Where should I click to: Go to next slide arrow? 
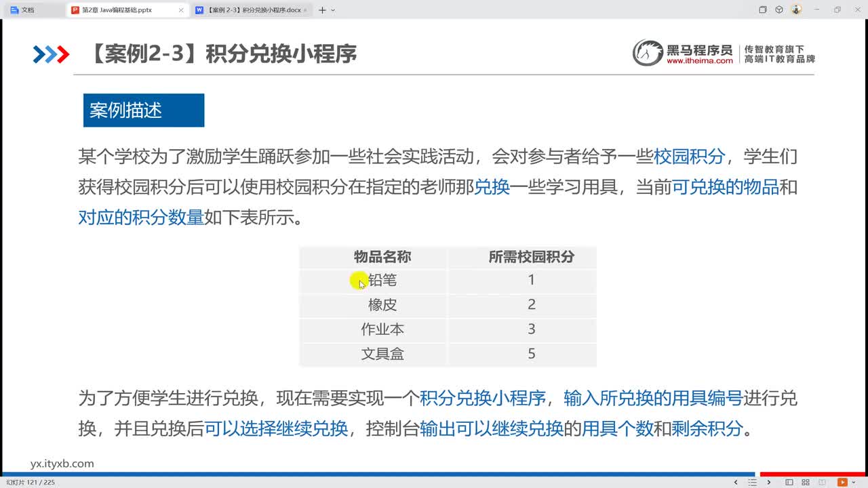tap(769, 483)
